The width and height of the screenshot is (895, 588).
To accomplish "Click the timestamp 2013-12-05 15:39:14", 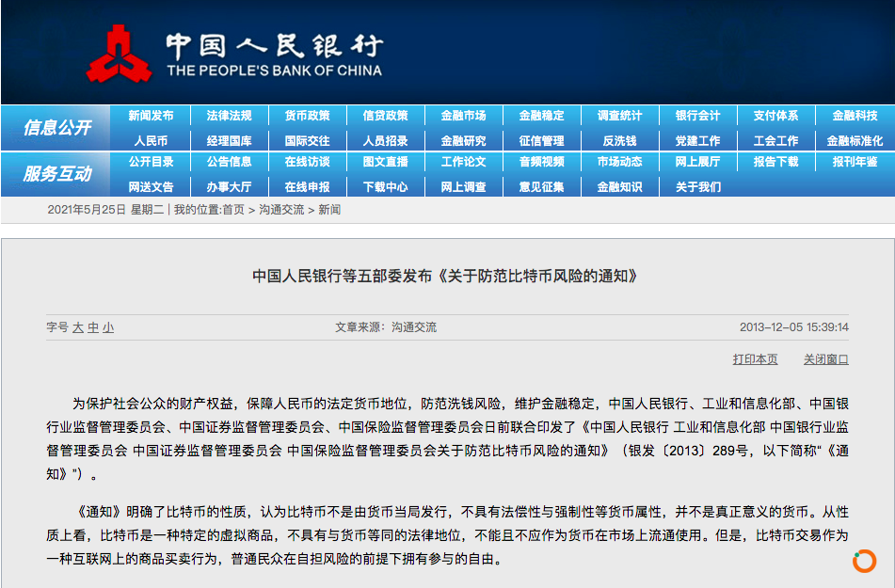I will (794, 327).
